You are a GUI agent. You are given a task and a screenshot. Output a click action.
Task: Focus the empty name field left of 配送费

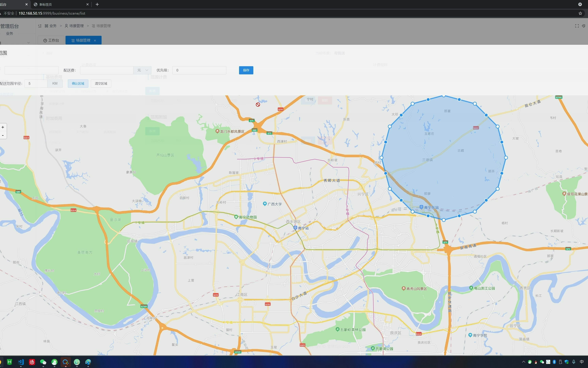coord(31,70)
